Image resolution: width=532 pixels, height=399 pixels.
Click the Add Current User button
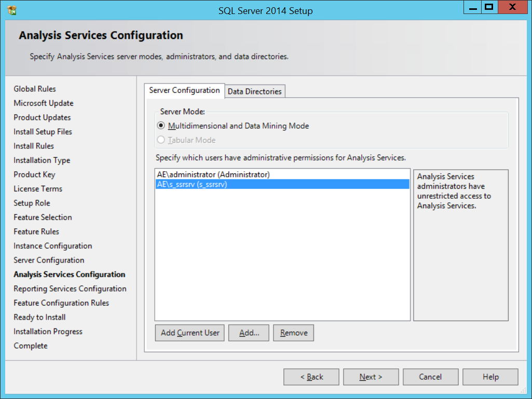(x=190, y=333)
